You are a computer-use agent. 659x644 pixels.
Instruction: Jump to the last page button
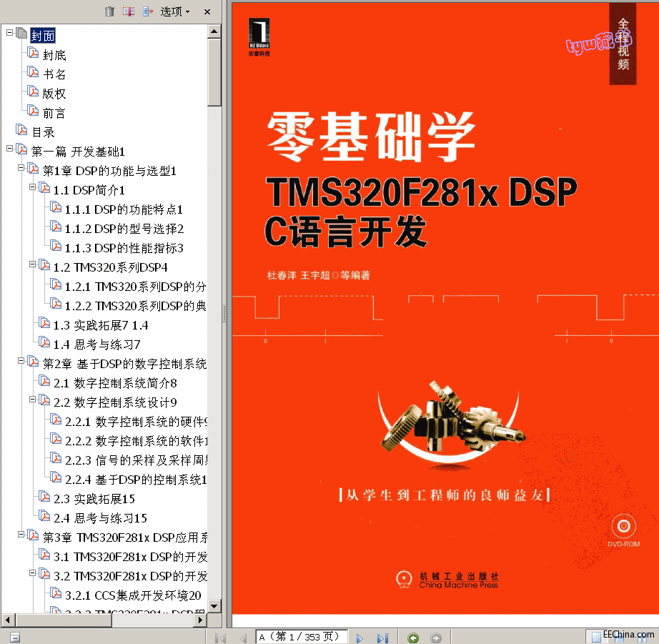coord(382,638)
